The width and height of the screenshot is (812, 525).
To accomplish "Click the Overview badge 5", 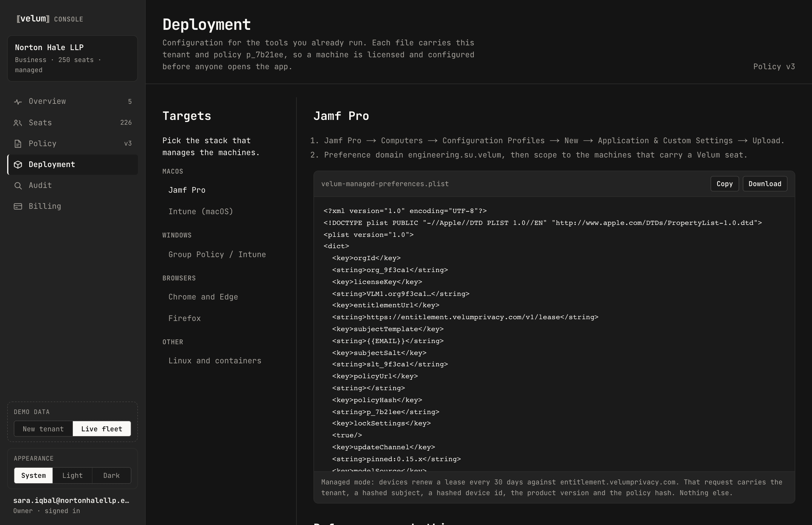I will point(130,102).
